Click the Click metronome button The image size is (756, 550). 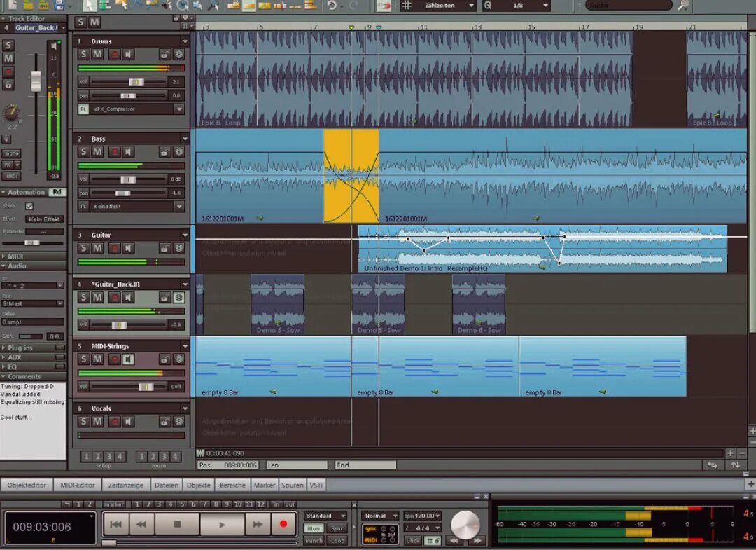point(413,541)
